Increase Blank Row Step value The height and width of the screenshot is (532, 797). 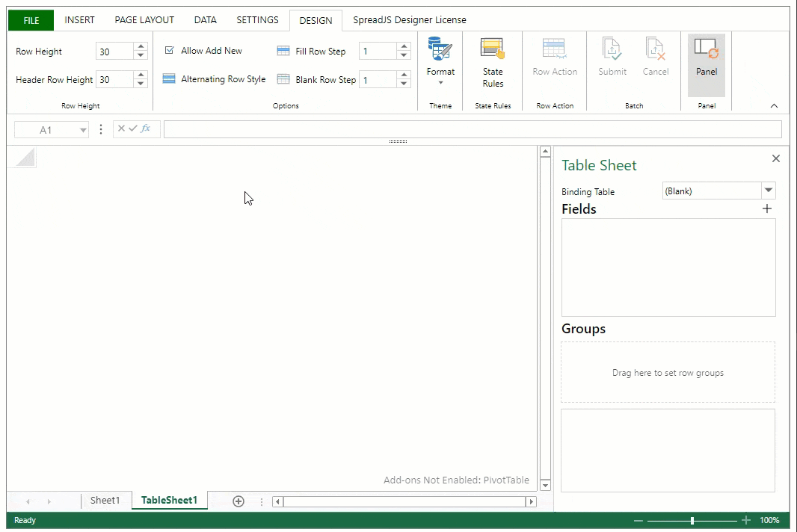[x=404, y=75]
